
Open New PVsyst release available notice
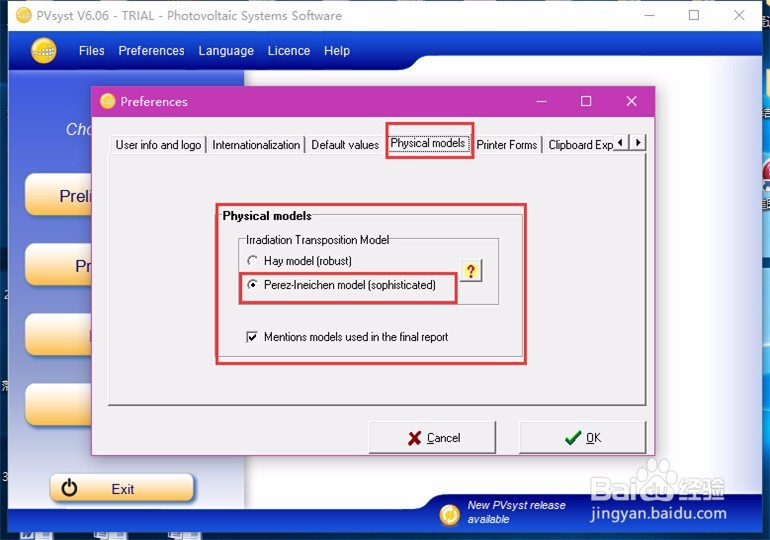516,512
